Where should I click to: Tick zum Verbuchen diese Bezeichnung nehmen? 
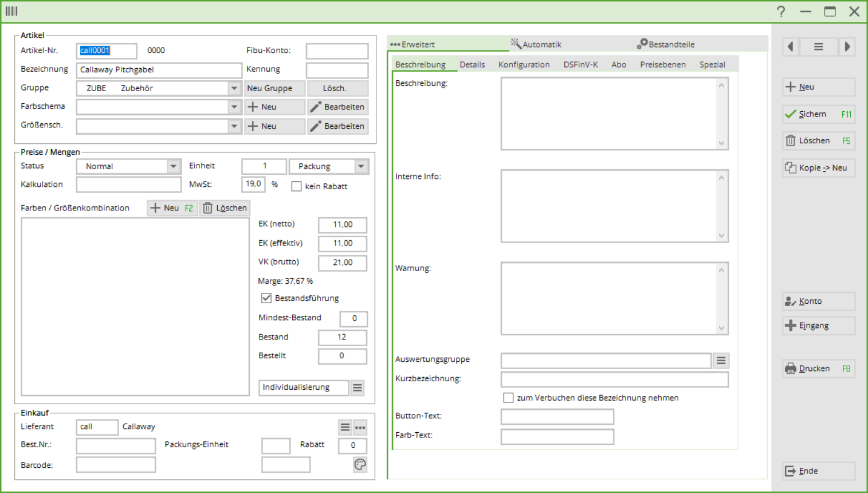pyautogui.click(x=508, y=398)
